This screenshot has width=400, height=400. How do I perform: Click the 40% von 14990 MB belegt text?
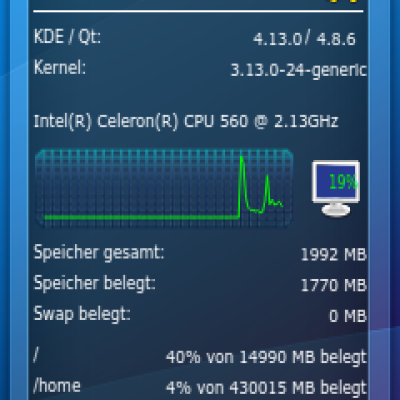click(266, 357)
